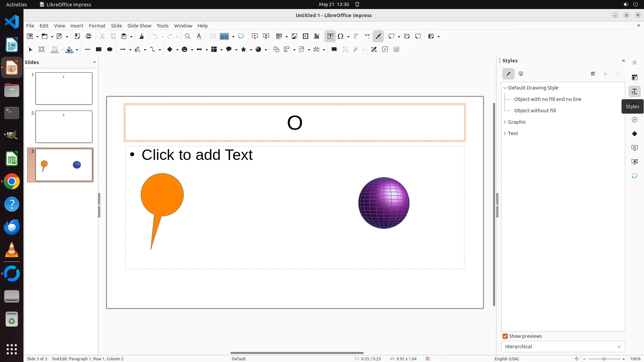The image size is (644, 362).
Task: Open the Shapes sidebar panel icon
Action: pyautogui.click(x=634, y=134)
